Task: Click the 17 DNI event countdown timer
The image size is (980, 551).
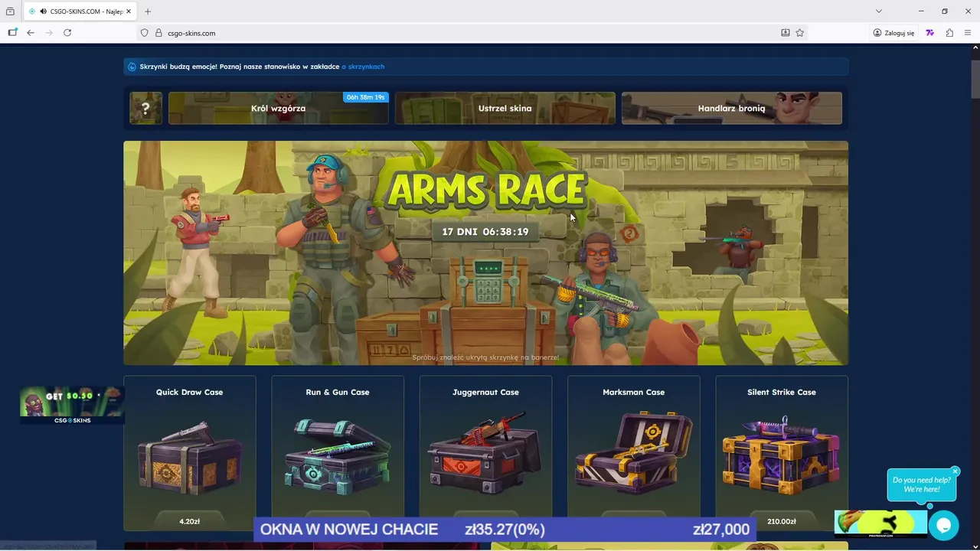Action: (485, 231)
